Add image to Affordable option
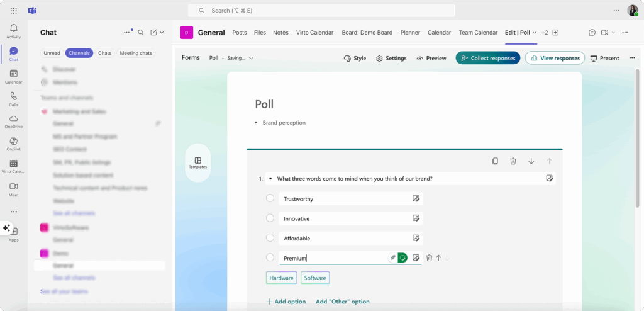The image size is (644, 311). 416,238
